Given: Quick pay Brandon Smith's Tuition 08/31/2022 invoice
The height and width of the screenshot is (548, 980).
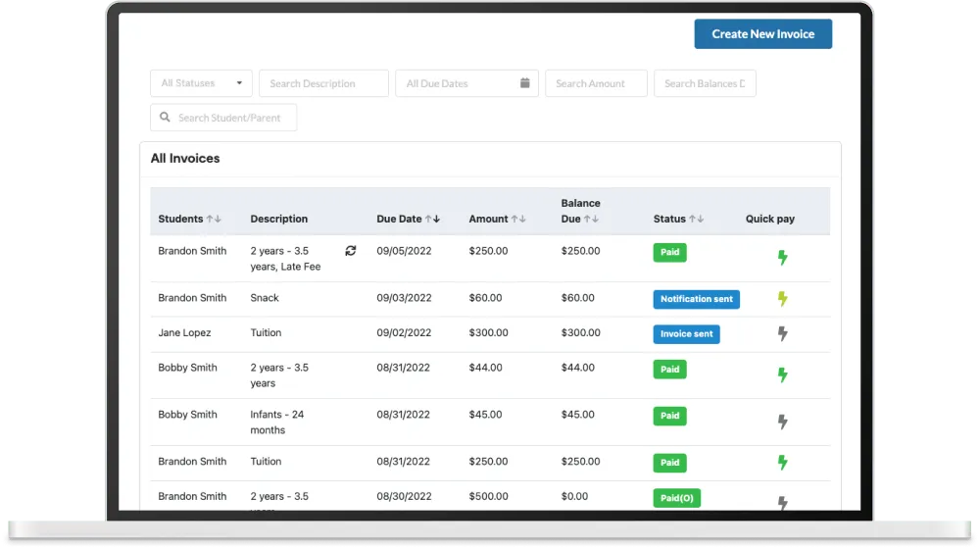Looking at the screenshot, I should [782, 463].
